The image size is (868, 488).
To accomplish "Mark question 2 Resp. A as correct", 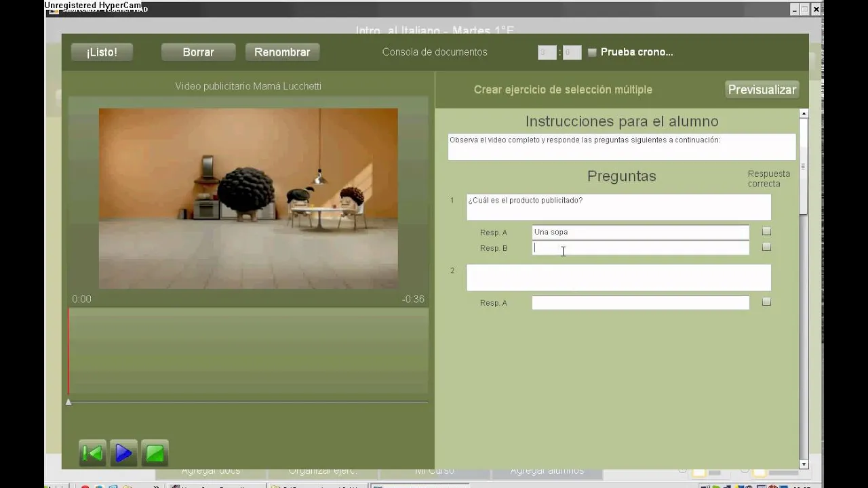I will [766, 302].
